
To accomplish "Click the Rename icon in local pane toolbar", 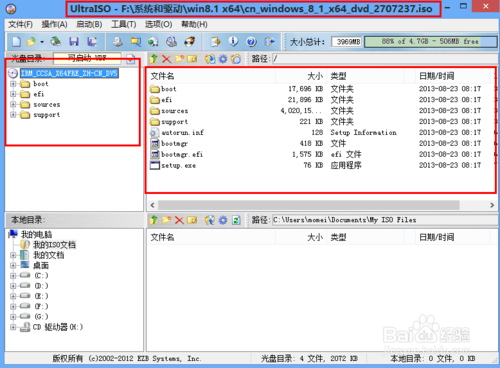I will coord(192,220).
